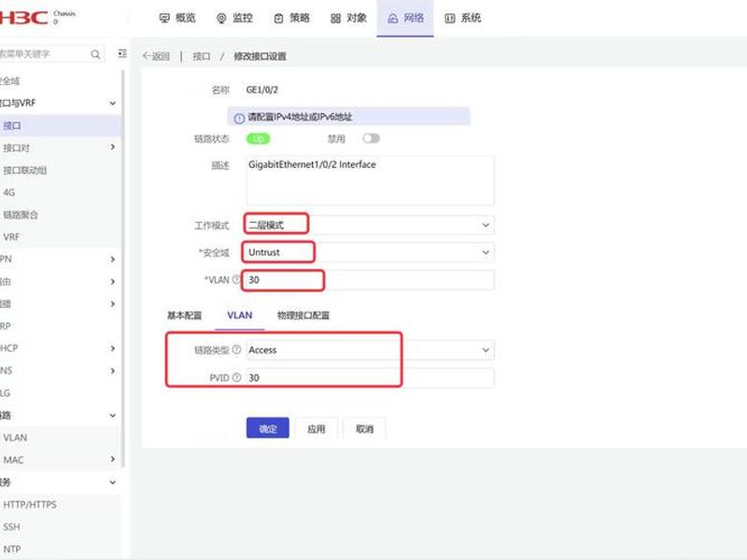The image size is (747, 560).
Task: Click the PVID help question icon
Action: pyautogui.click(x=236, y=377)
